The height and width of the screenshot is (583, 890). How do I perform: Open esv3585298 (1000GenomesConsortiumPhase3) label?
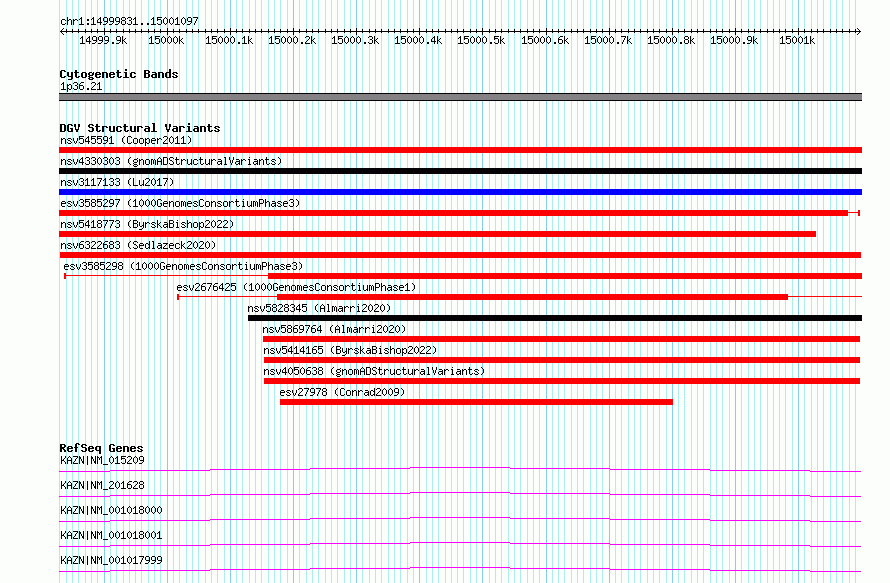pos(183,266)
